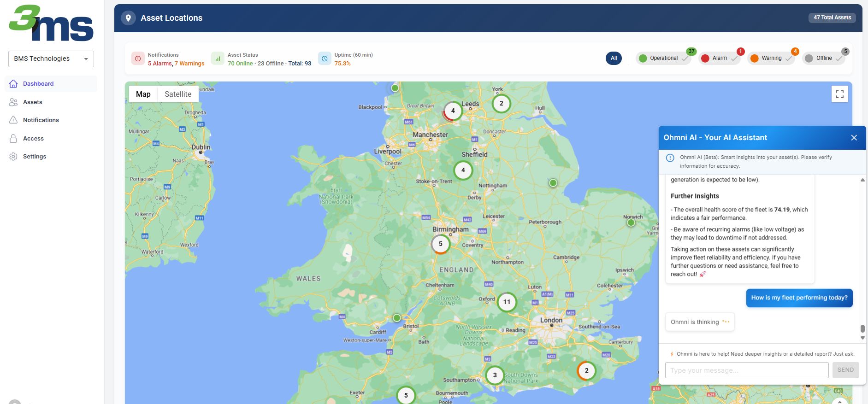Toggle the Offline status filter

point(824,58)
